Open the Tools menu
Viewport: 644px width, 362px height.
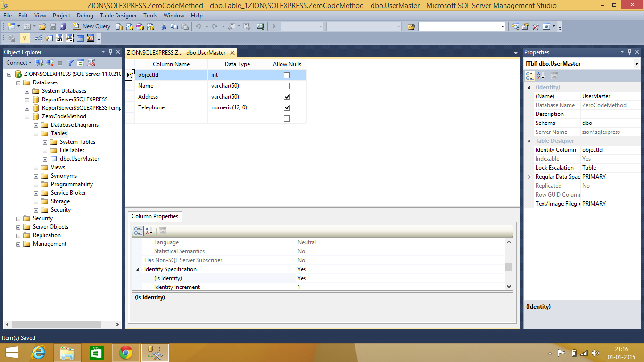click(x=150, y=16)
